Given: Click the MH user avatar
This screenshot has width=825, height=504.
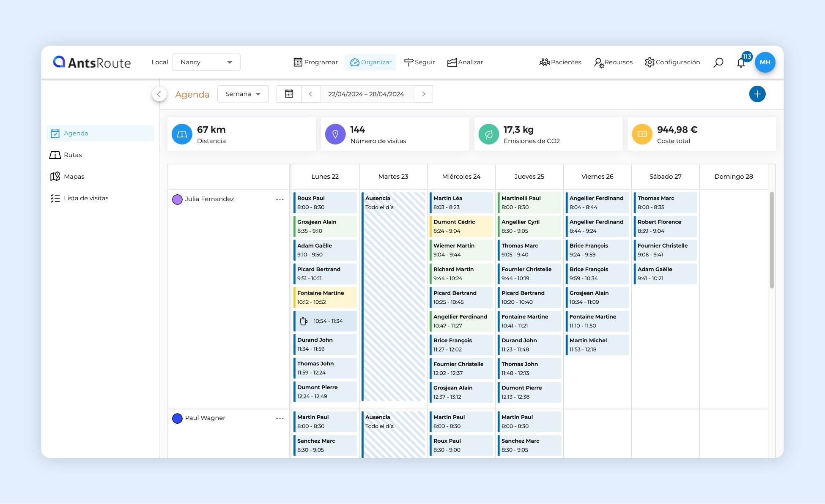Looking at the screenshot, I should [765, 62].
